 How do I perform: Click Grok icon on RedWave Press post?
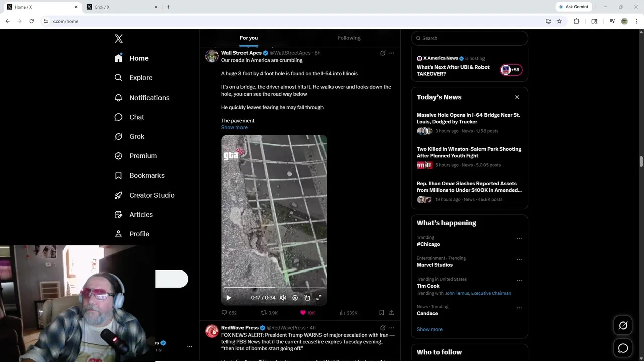pyautogui.click(x=383, y=328)
